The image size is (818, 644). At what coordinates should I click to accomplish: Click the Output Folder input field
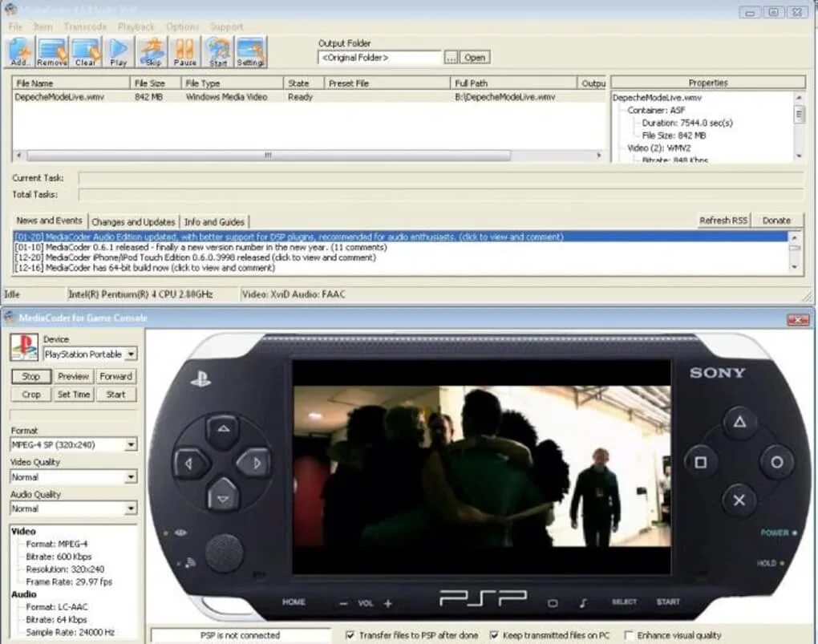pos(379,58)
